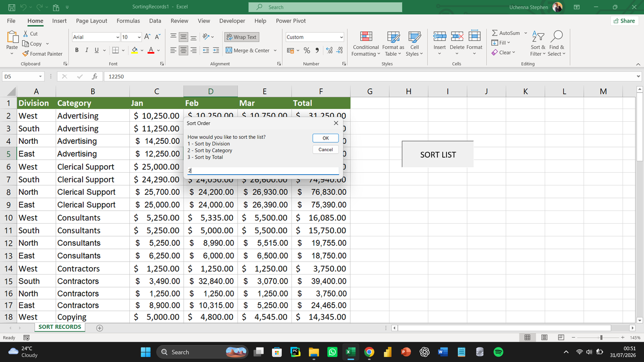Open the font name dropdown showing Arial

[118, 37]
